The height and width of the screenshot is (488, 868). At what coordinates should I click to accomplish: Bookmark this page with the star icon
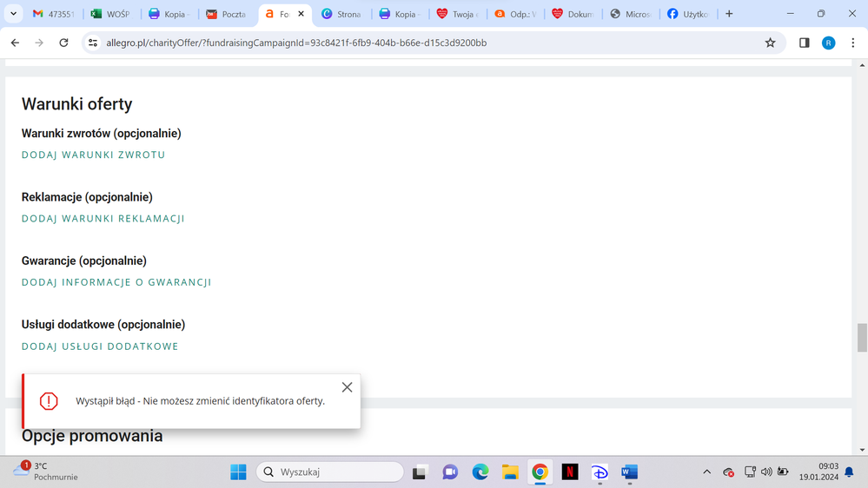(x=770, y=43)
